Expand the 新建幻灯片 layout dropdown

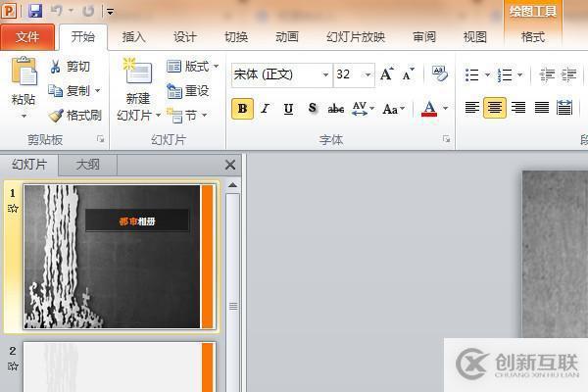coord(158,116)
